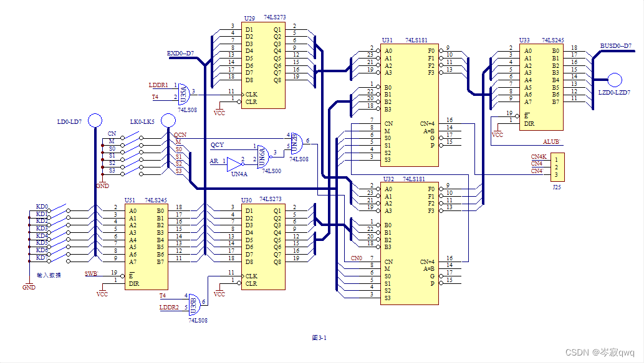Select the U29 chip designator
Viewport: 644px width, 363px height.
click(x=250, y=19)
